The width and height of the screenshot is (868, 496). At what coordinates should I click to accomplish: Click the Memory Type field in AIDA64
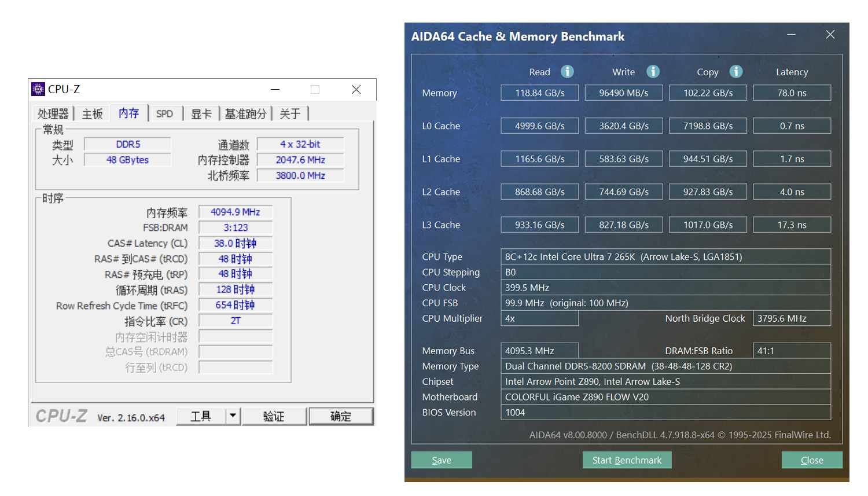point(666,366)
